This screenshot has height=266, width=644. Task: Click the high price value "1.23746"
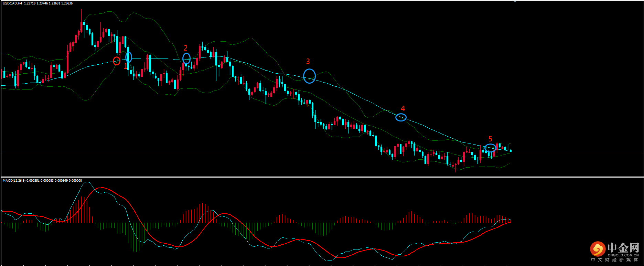pyautogui.click(x=42, y=3)
